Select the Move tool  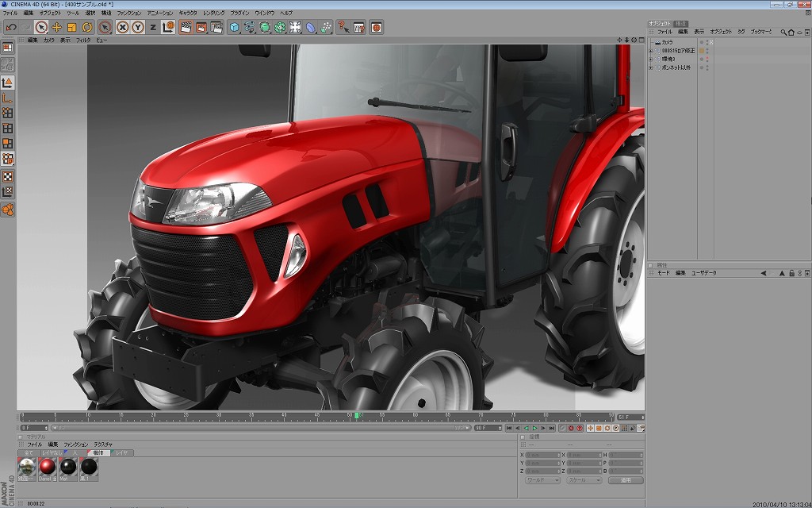tap(56, 27)
